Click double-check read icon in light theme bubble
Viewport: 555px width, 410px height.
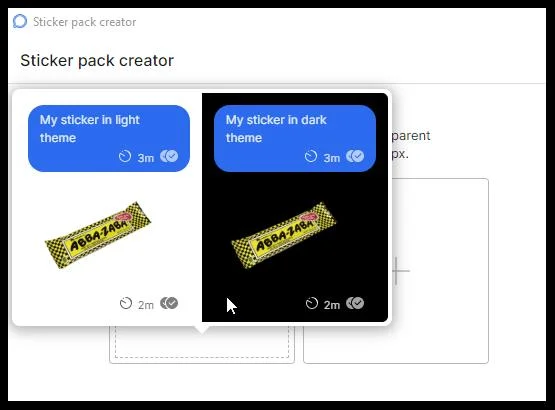coord(169,156)
